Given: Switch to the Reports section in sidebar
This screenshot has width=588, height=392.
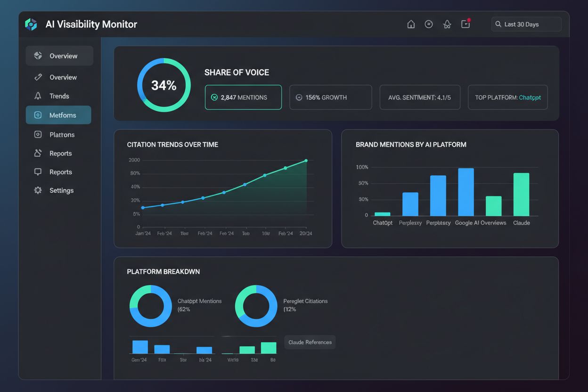Looking at the screenshot, I should (x=60, y=153).
